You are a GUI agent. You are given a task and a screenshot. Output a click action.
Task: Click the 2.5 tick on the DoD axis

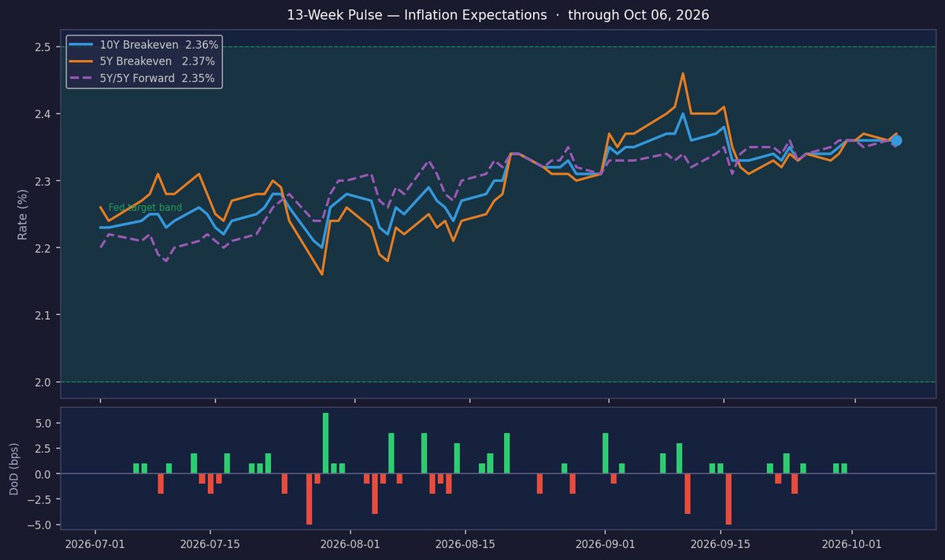tap(44, 448)
